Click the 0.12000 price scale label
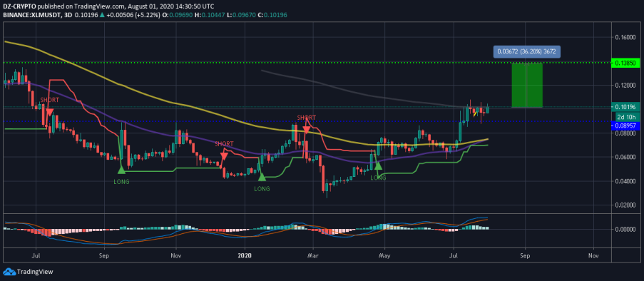Image resolution: width=644 pixels, height=281 pixels. coord(626,85)
